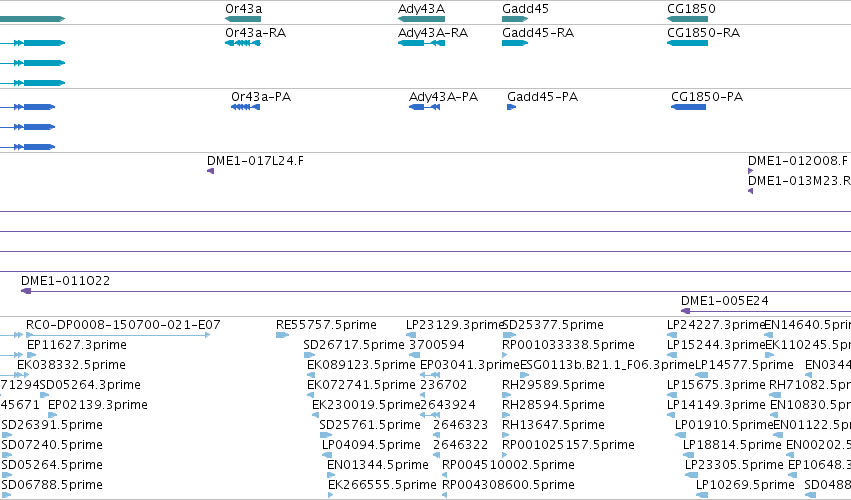Click the Or43a gene arrow glyph
The image size is (851, 500).
243,19
